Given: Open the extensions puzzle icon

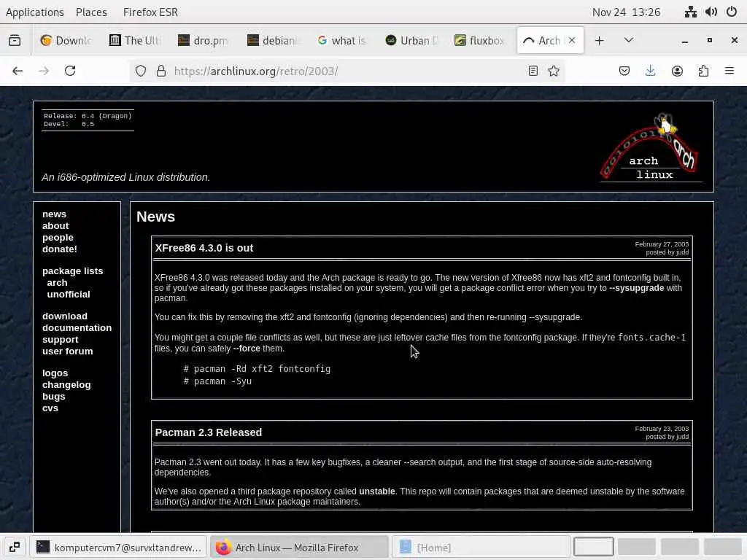Looking at the screenshot, I should [x=703, y=71].
